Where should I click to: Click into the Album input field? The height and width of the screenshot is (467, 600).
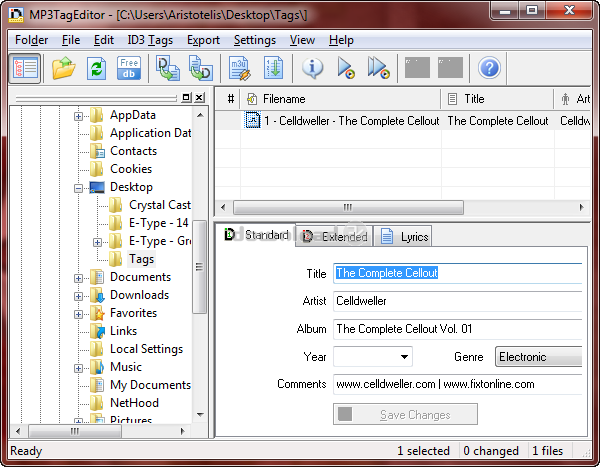pyautogui.click(x=458, y=329)
